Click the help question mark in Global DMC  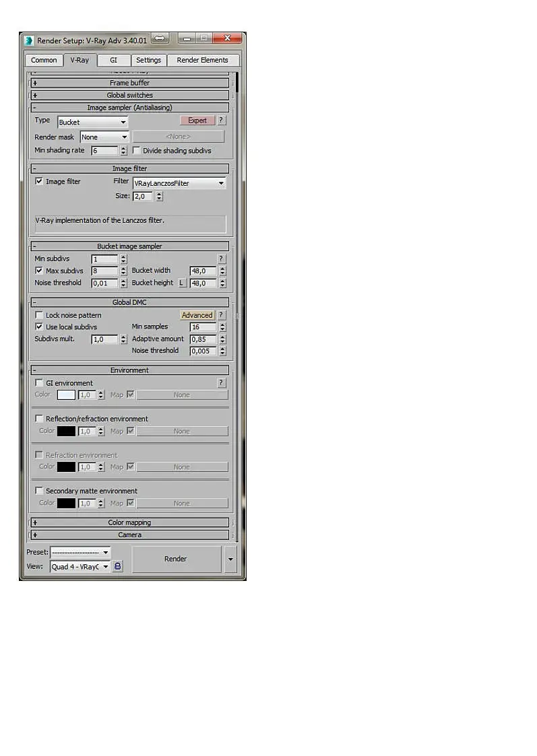pos(221,315)
